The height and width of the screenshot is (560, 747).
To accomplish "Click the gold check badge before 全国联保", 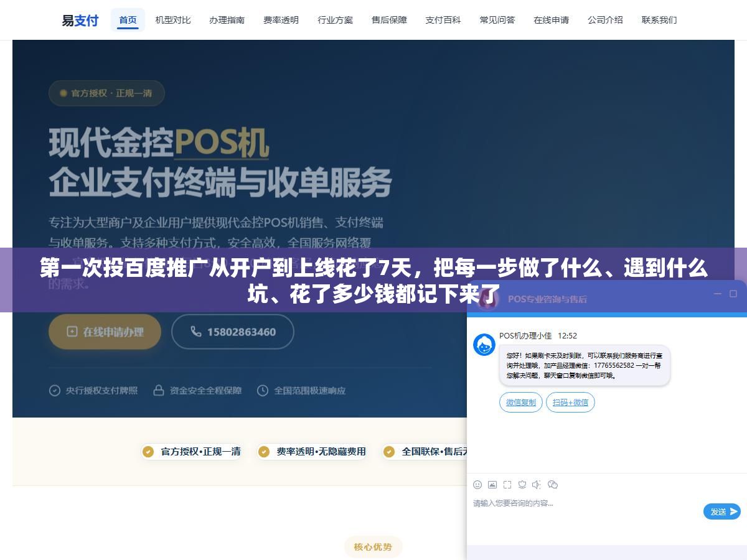I will click(390, 452).
